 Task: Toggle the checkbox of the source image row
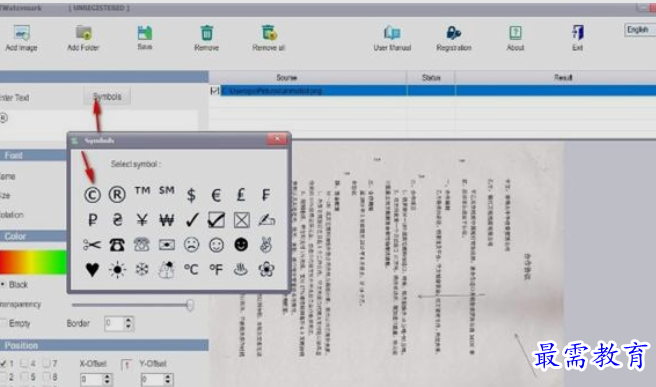pos(215,90)
